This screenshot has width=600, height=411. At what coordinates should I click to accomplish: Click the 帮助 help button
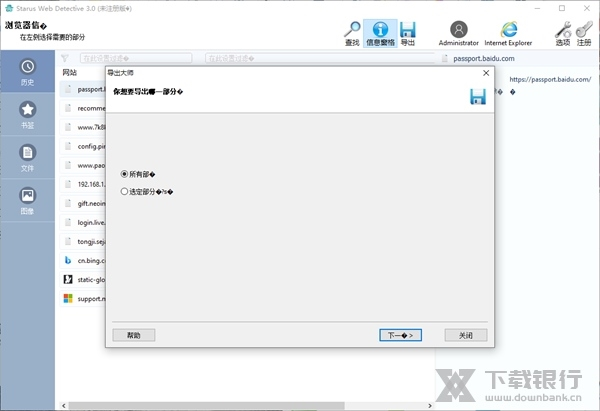pyautogui.click(x=134, y=335)
